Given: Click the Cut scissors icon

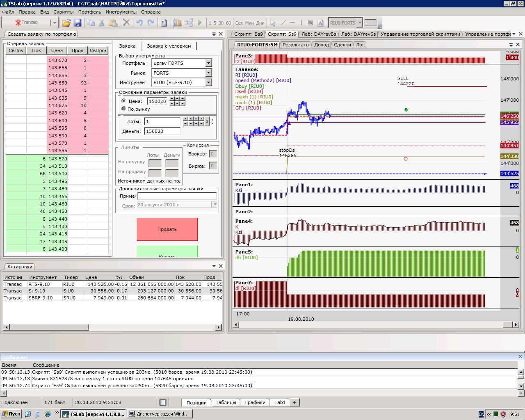Looking at the screenshot, I should tap(102, 23).
